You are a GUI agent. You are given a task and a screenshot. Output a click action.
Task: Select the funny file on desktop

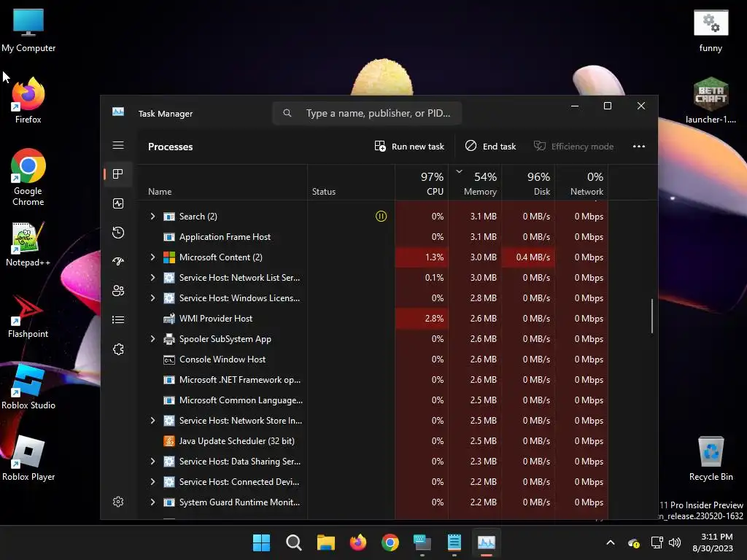point(711,31)
